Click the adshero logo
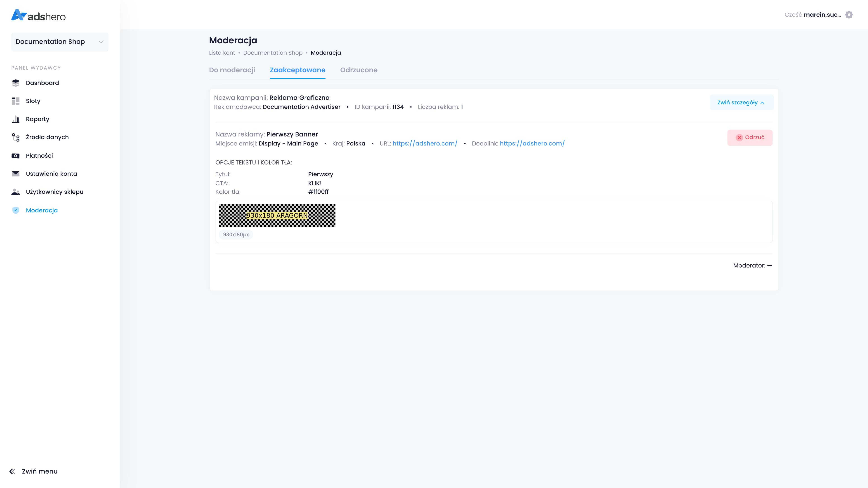The width and height of the screenshot is (868, 488). 38,16
